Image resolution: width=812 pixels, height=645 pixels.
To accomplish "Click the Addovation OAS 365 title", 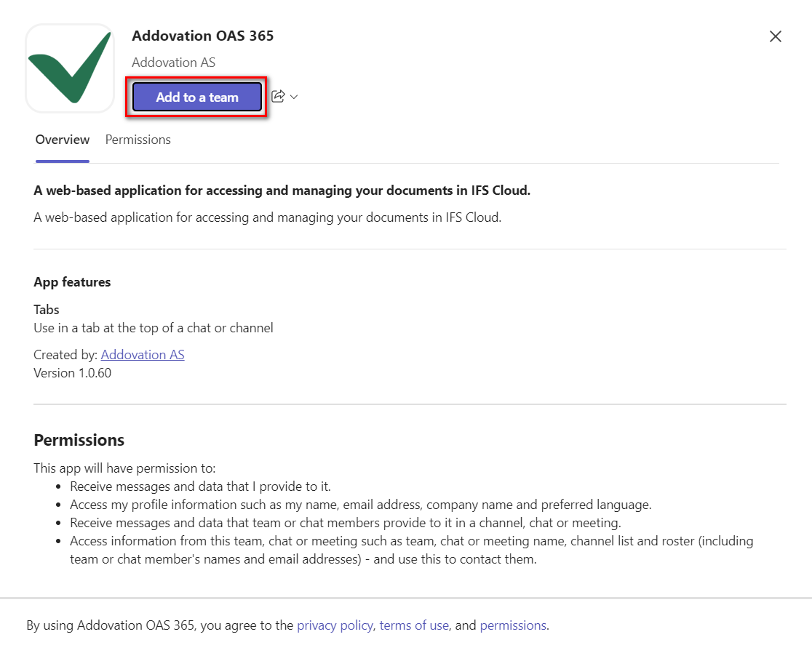I will point(202,36).
